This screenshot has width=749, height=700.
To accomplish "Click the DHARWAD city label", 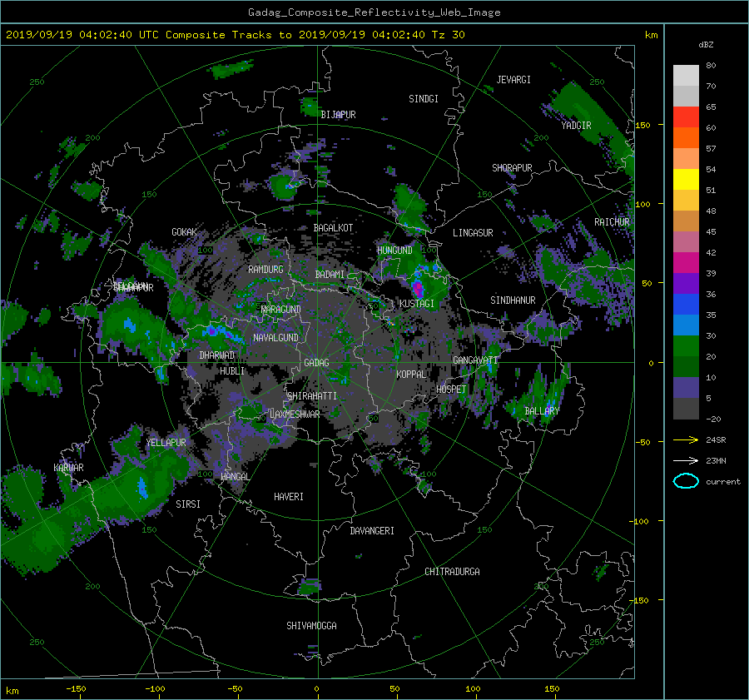I will 216,355.
